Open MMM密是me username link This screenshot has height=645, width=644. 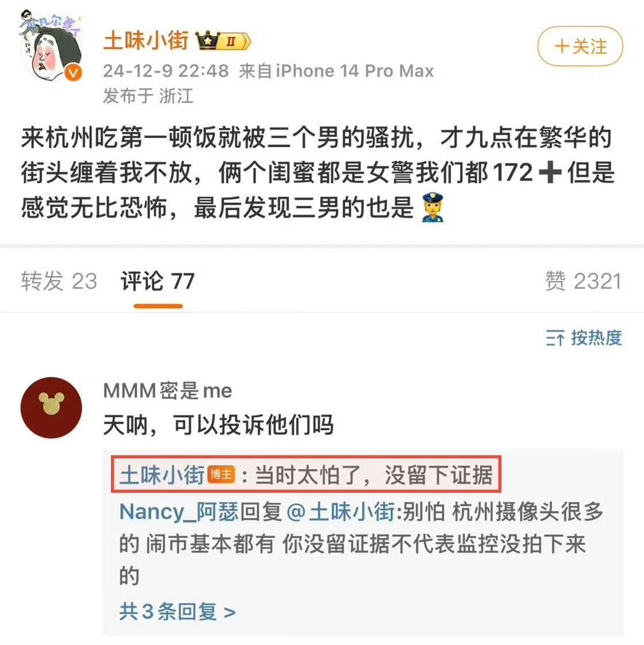[x=167, y=390]
